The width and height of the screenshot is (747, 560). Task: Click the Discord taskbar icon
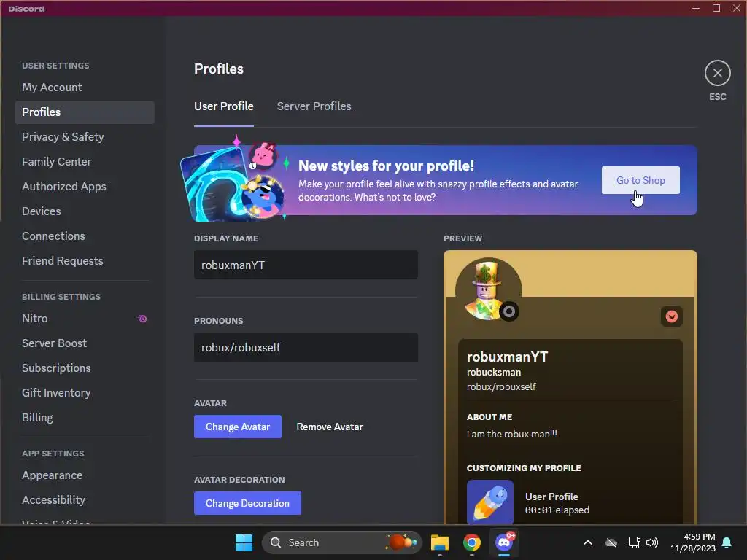tap(504, 542)
